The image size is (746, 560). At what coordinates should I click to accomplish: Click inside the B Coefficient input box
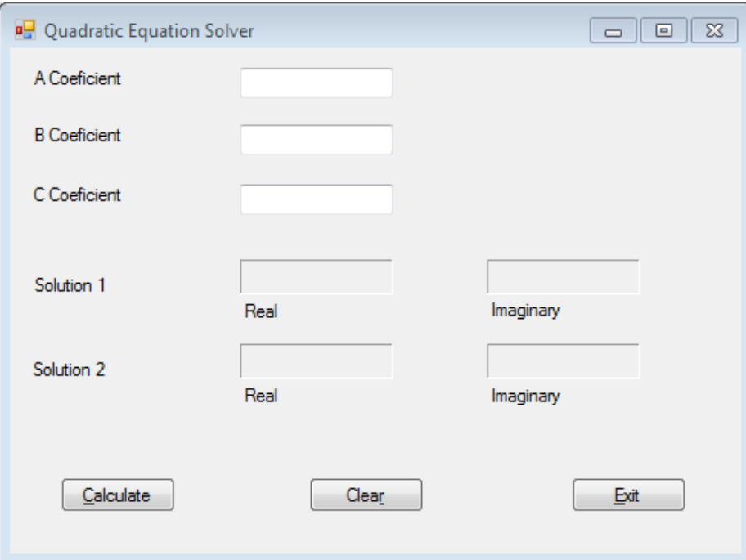[x=315, y=137]
